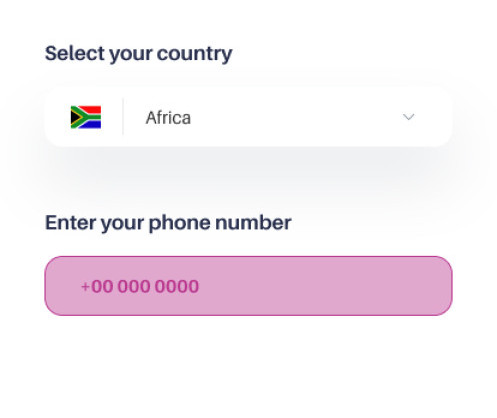The image size is (497, 418).
Task: Show the country list using the flag
Action: point(86,117)
